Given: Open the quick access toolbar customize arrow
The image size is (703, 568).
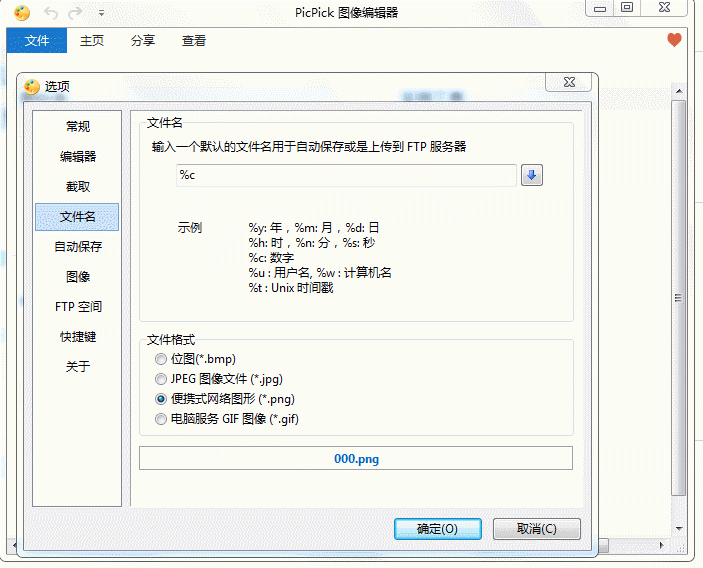Looking at the screenshot, I should point(101,13).
